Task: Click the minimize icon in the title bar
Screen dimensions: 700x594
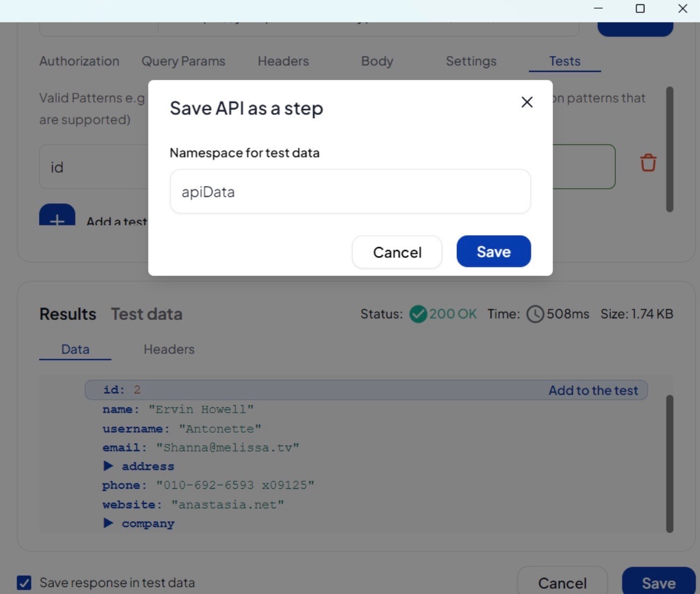Action: [597, 9]
